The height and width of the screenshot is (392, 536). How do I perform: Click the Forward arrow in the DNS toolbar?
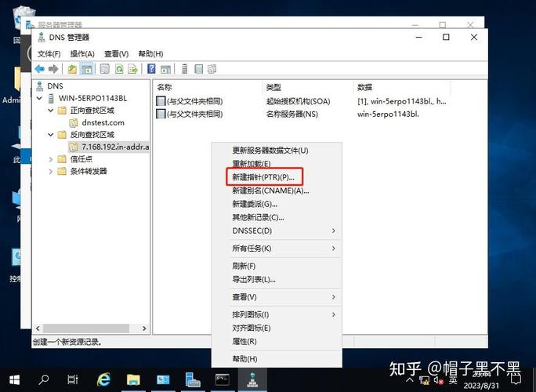pyautogui.click(x=53, y=69)
